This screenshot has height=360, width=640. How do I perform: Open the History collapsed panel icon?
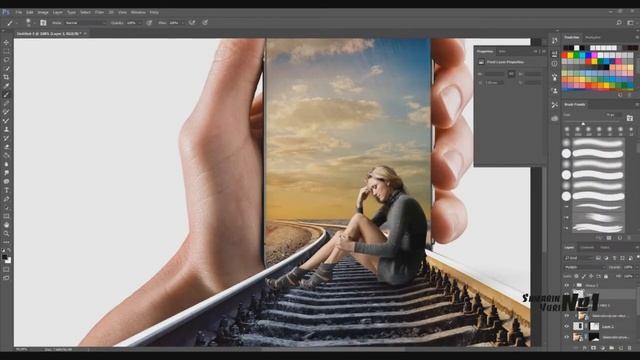(554, 40)
